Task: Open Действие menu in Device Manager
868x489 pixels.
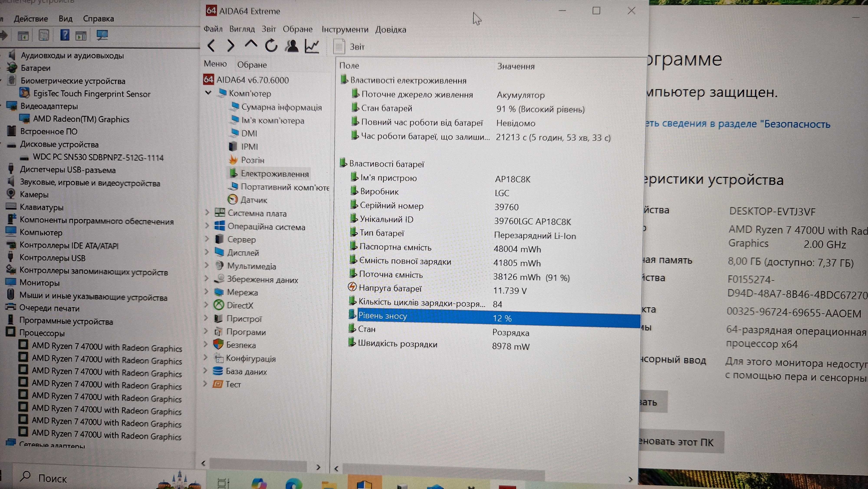Action: pos(31,18)
